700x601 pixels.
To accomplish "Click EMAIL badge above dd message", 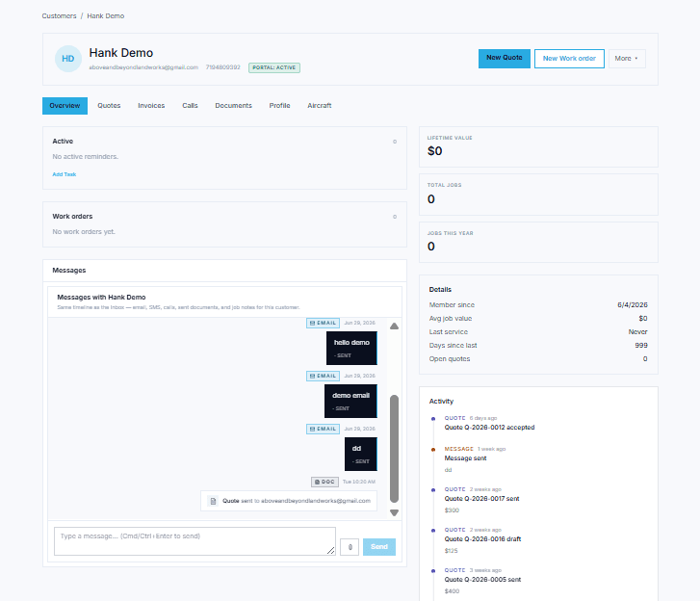I will (x=323, y=430).
